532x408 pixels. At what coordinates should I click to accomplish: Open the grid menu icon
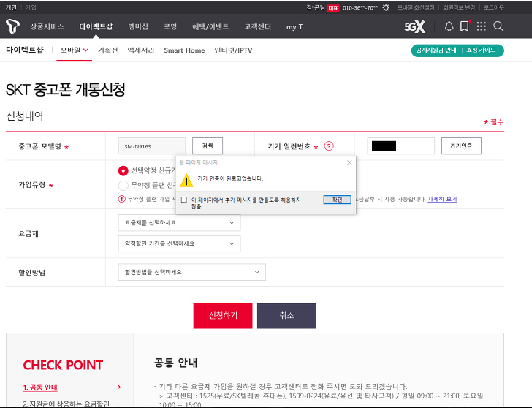tap(481, 26)
